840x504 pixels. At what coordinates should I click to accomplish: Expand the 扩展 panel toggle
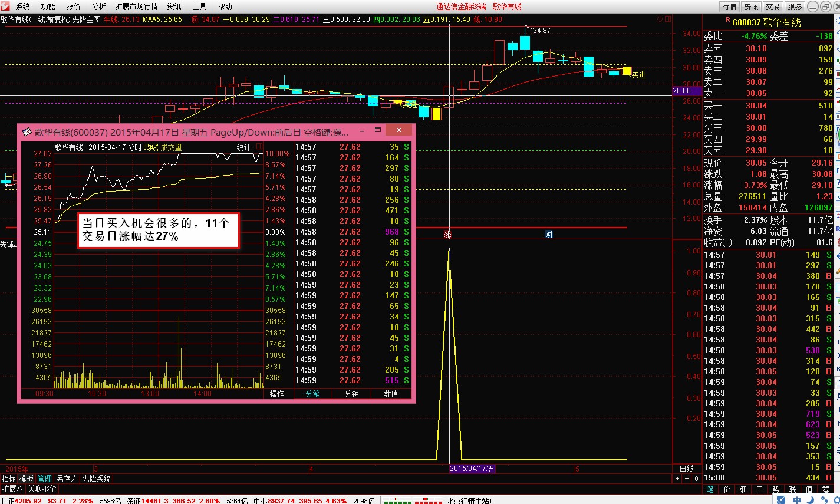[x=12, y=489]
